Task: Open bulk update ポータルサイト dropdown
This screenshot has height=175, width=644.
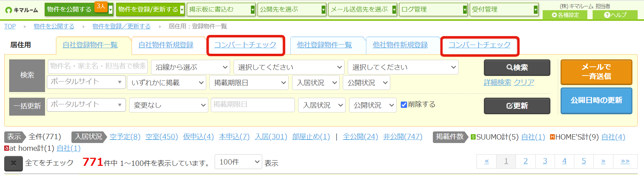Action: coord(86,105)
